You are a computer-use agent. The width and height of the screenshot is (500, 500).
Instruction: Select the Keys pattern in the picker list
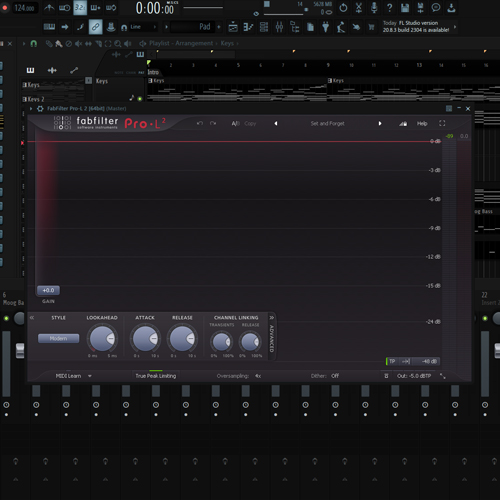52,85
